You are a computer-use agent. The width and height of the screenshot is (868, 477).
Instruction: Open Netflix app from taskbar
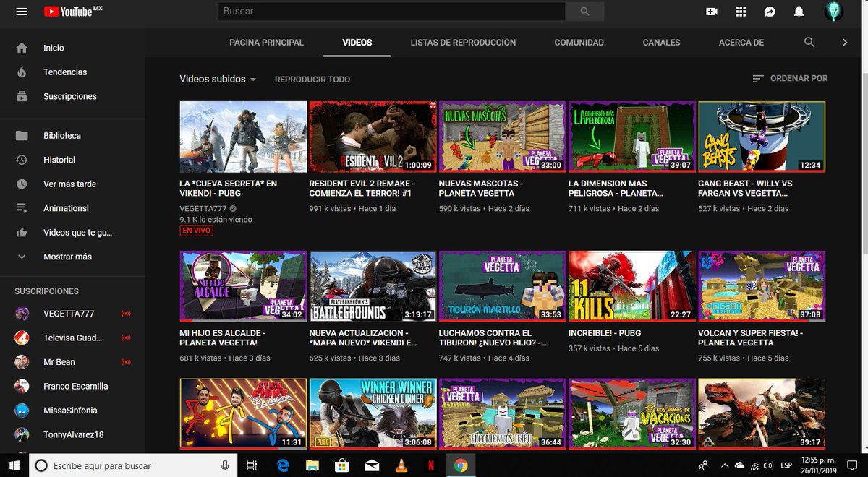430,465
